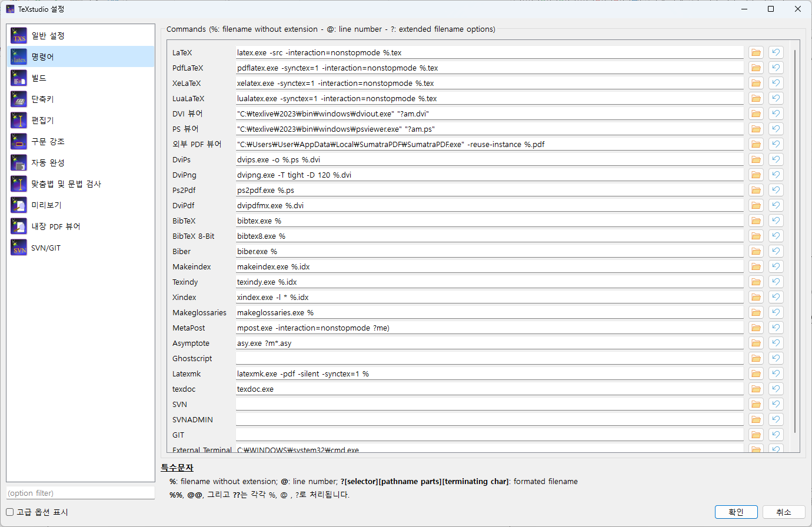
Task: Browse for the GIT executable
Action: (756, 435)
